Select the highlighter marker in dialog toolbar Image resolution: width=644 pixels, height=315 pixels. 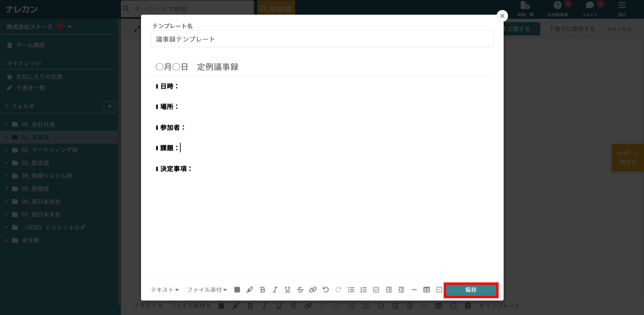[249, 289]
